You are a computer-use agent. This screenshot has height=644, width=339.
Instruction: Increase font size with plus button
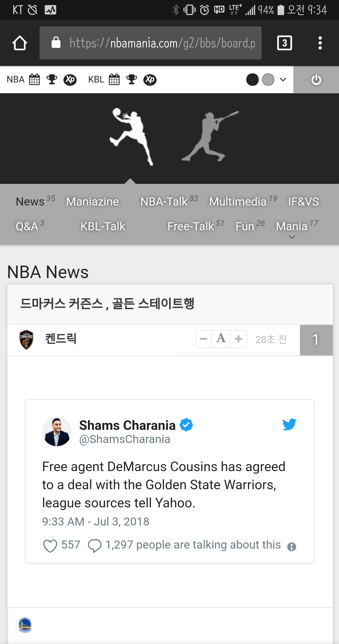click(x=238, y=339)
